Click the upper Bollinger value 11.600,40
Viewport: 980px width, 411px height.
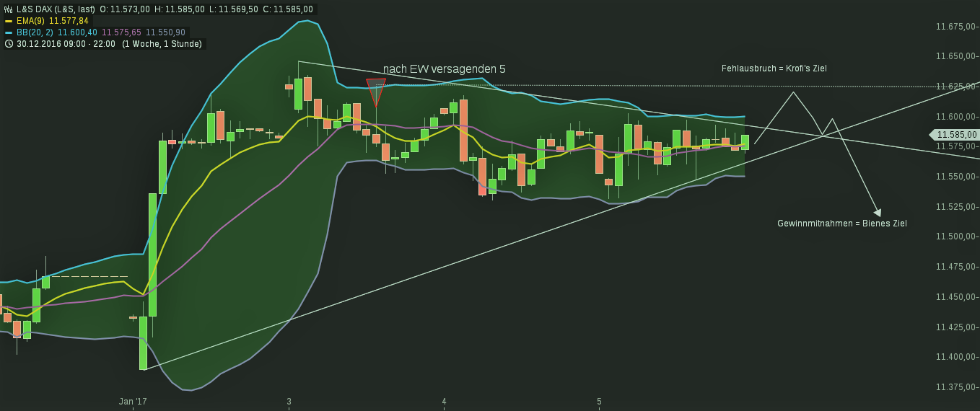[x=77, y=32]
